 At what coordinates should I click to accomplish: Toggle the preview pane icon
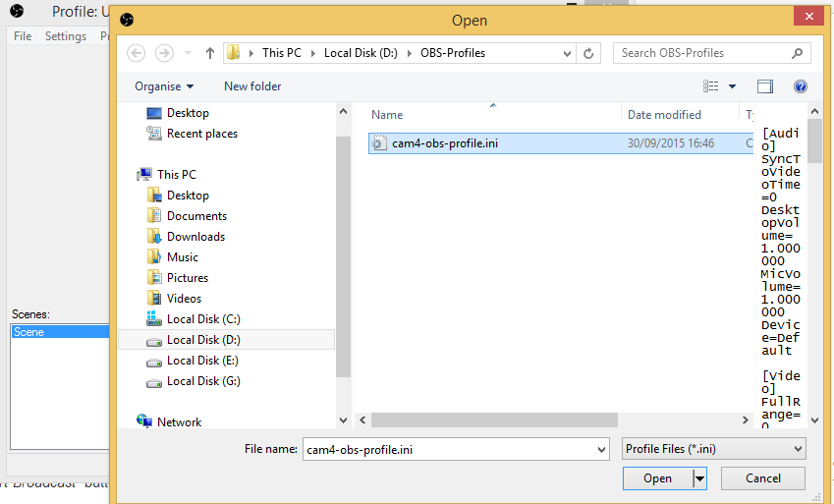(764, 86)
